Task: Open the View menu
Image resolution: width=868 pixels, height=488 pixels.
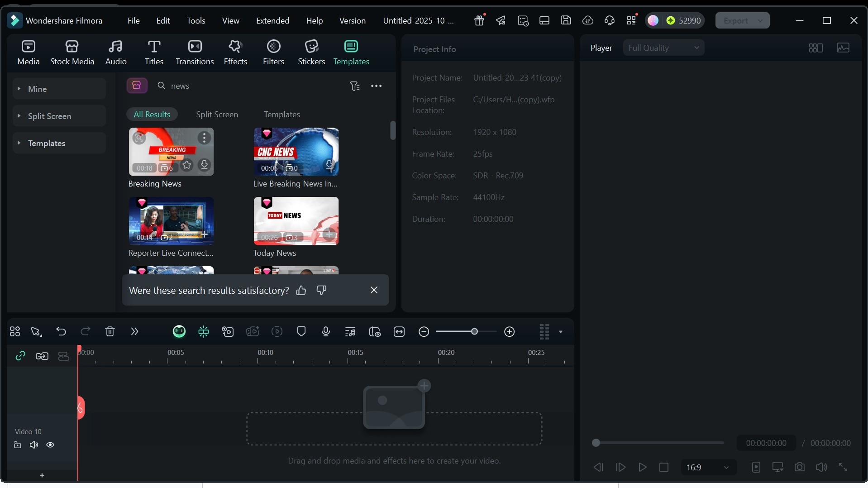Action: pos(231,20)
